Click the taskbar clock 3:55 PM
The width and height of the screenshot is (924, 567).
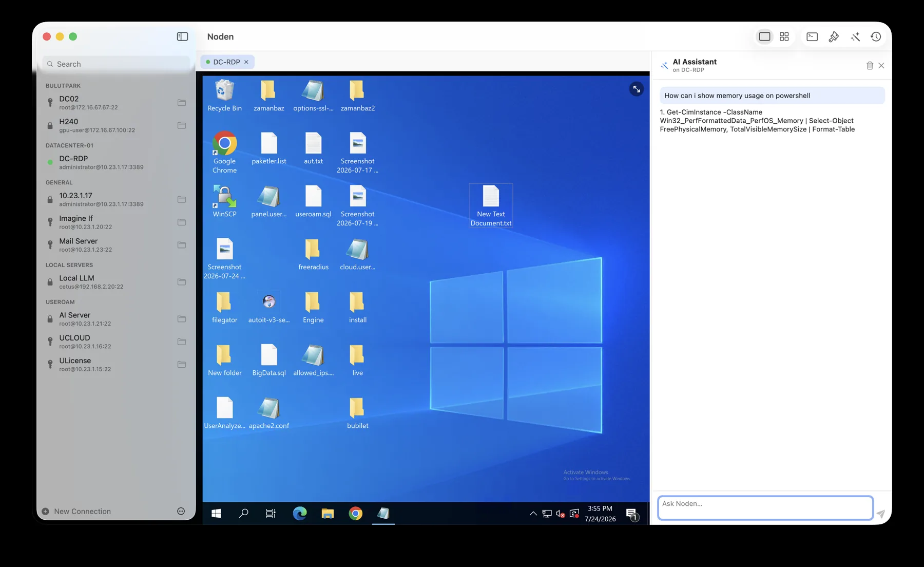pyautogui.click(x=600, y=514)
